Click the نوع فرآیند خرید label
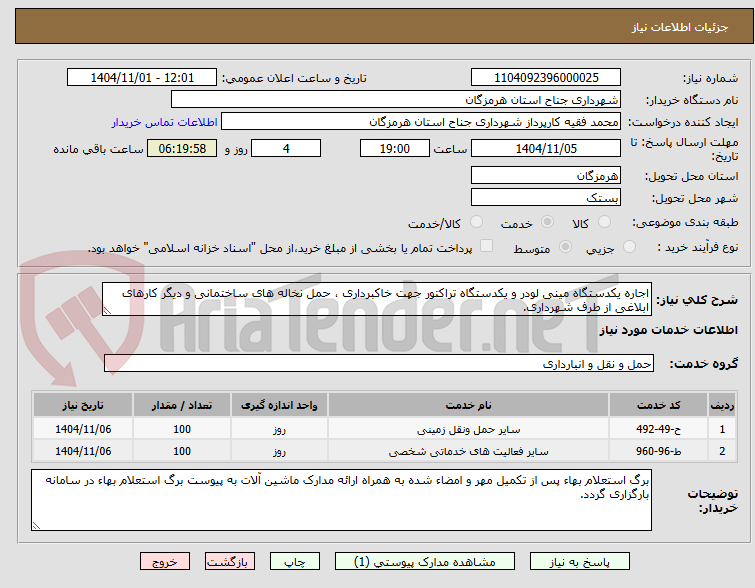 tap(698, 248)
